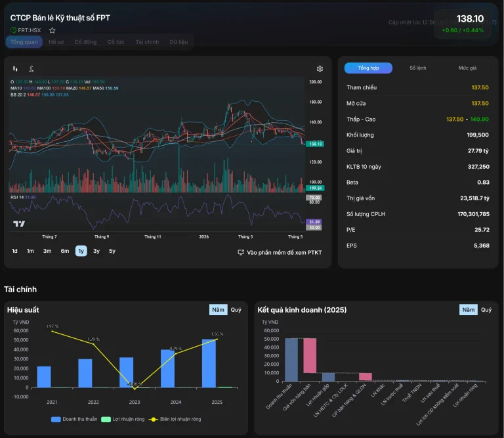
Task: Open the indicators fx icon
Action: point(31,68)
